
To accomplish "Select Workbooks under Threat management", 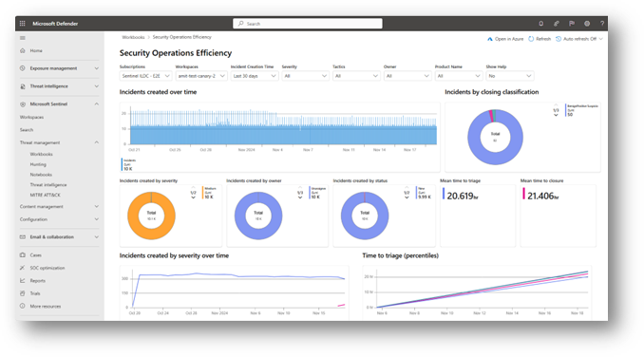I will coord(41,155).
